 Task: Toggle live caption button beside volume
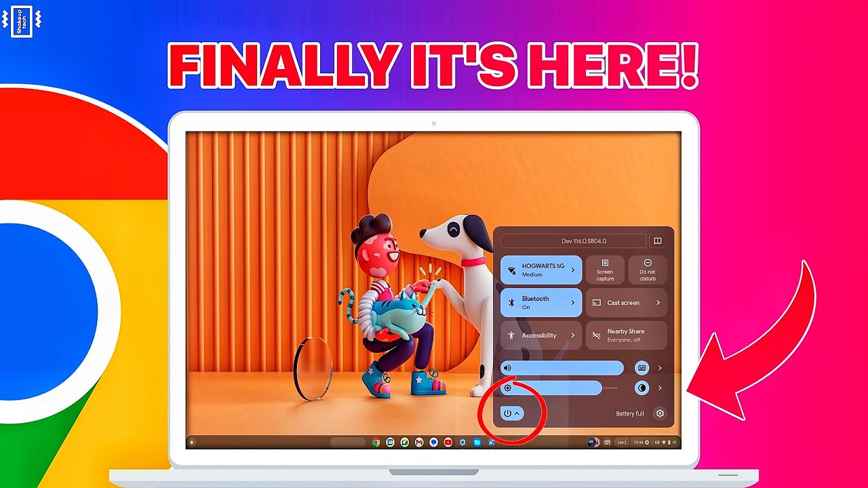(642, 368)
